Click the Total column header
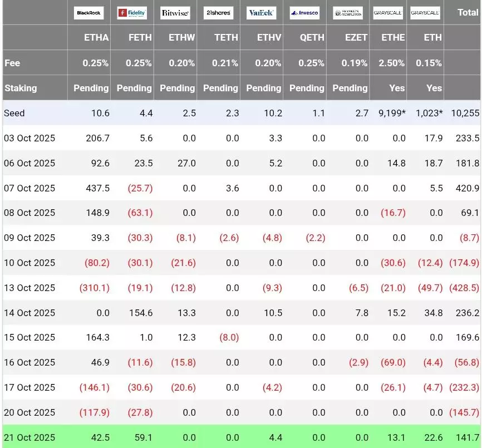Viewport: 482px width, 448px height. point(468,12)
